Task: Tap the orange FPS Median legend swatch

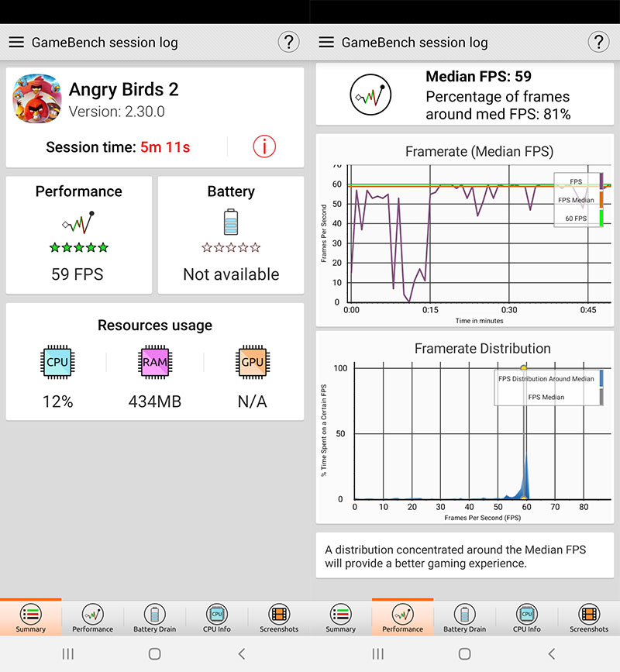Action: pos(601,200)
